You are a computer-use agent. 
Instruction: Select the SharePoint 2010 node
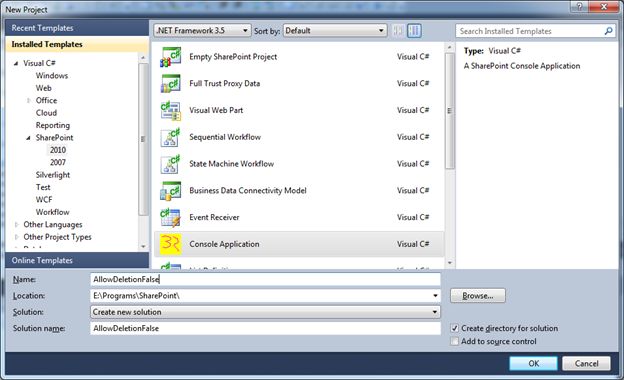(x=58, y=150)
